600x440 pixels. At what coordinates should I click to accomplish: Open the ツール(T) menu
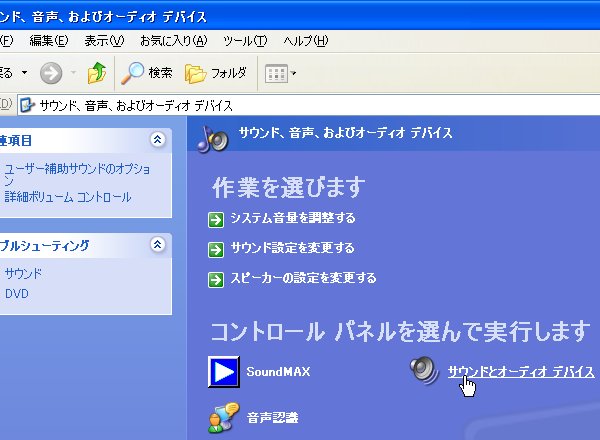(245, 40)
